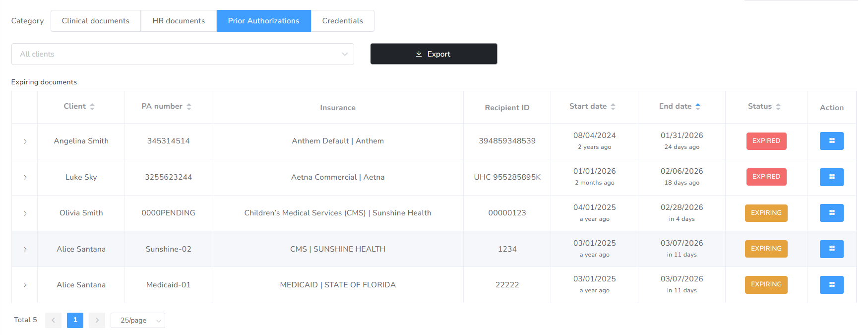The height and width of the screenshot is (335, 868).
Task: Sort table by PA number column
Action: 167,107
